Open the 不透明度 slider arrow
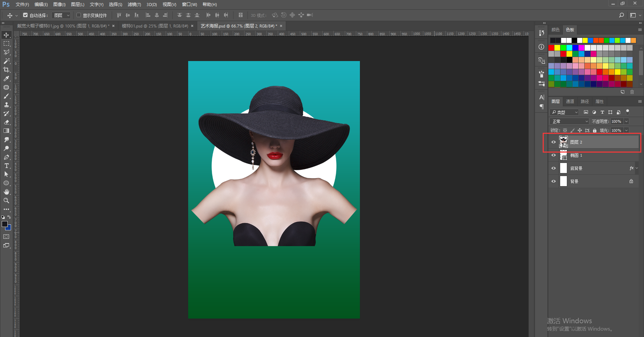 [x=626, y=121]
